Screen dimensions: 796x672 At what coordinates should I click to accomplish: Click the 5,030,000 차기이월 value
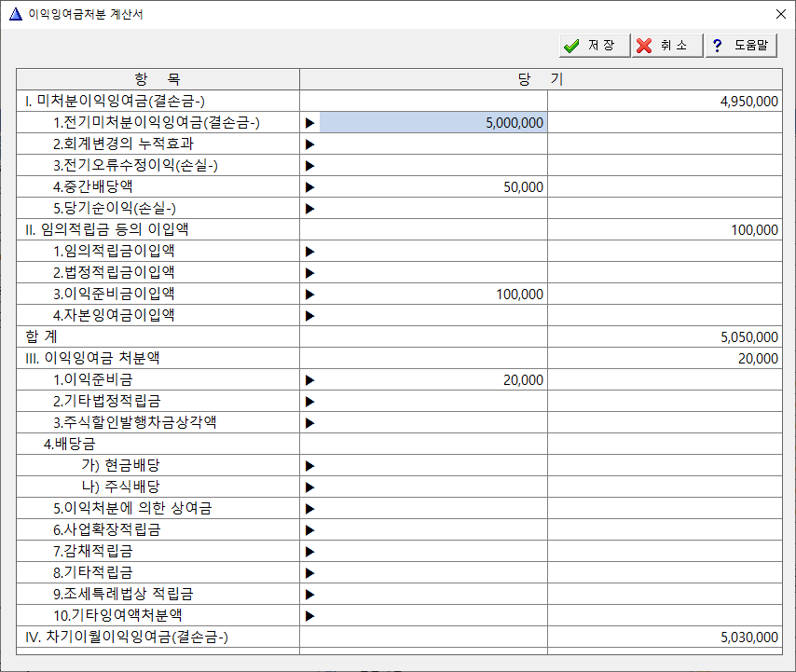pyautogui.click(x=748, y=638)
